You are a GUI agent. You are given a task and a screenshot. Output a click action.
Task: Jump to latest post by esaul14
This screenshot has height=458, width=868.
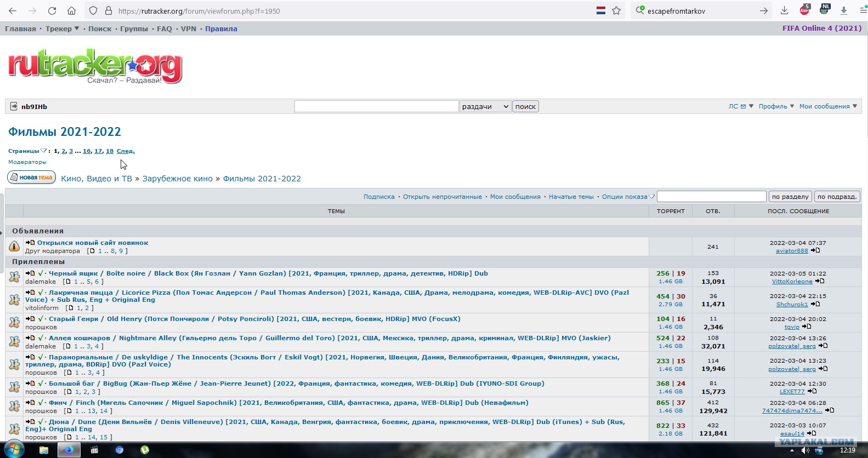812,433
